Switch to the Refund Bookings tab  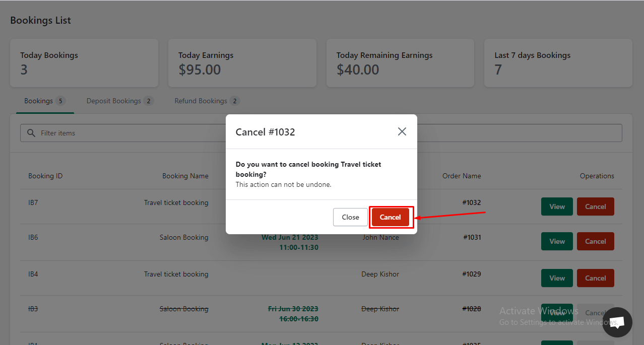(207, 101)
